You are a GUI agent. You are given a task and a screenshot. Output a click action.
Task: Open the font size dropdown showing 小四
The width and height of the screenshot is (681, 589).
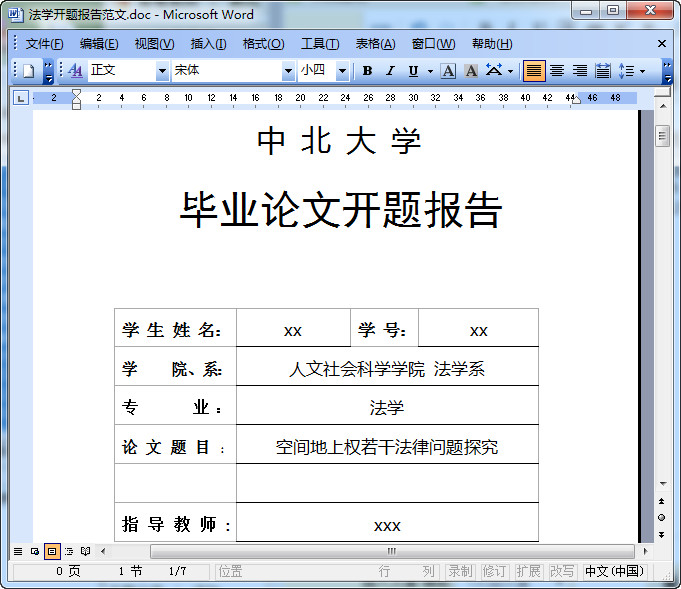click(342, 70)
